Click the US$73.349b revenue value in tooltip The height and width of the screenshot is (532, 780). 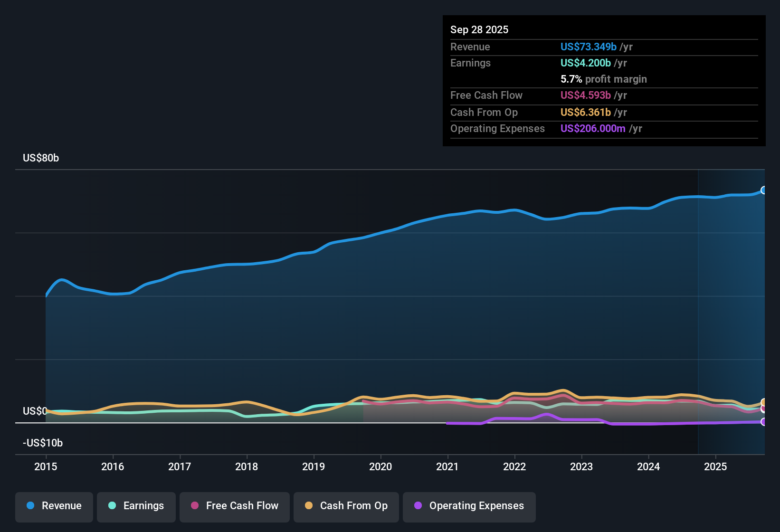click(589, 47)
